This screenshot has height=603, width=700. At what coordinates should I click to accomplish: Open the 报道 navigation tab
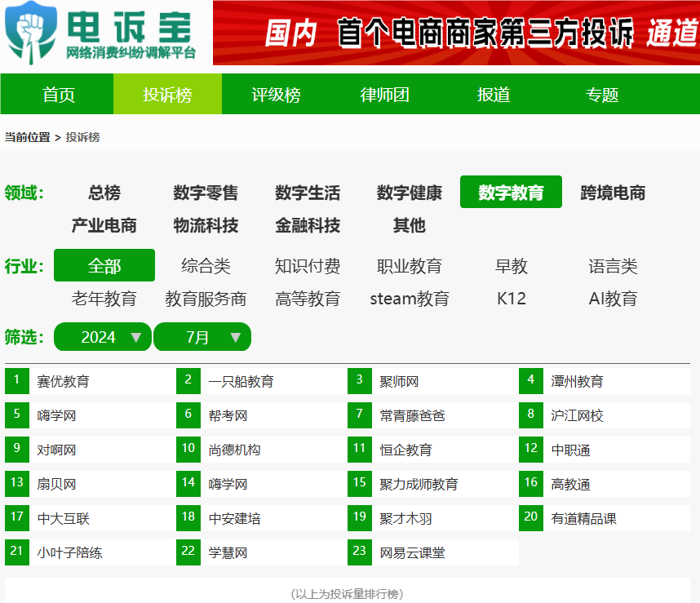pos(494,95)
